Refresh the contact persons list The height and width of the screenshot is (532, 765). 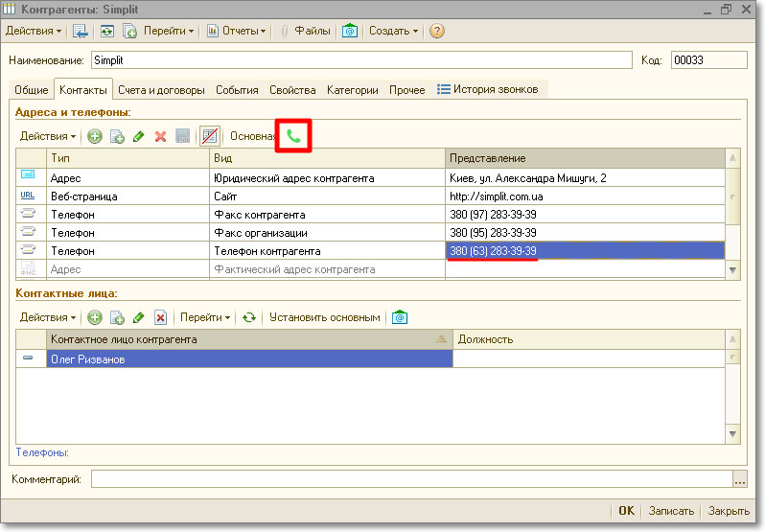249,317
